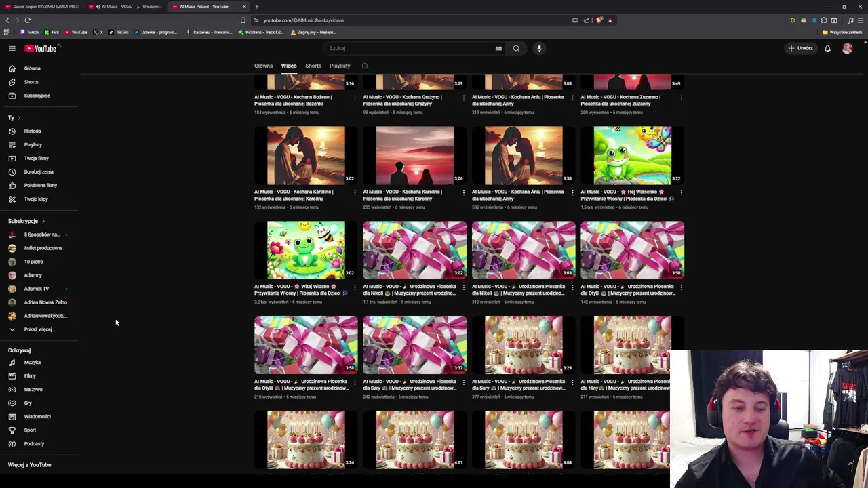This screenshot has height=488, width=868.
Task: Open Wiadomości in the Odkrywaj section
Action: point(41,416)
